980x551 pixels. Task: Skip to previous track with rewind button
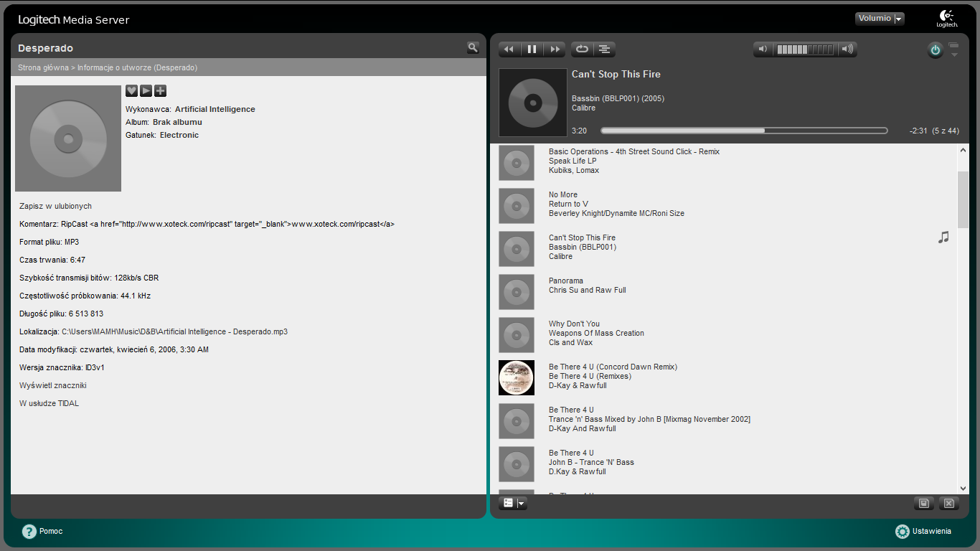click(509, 50)
